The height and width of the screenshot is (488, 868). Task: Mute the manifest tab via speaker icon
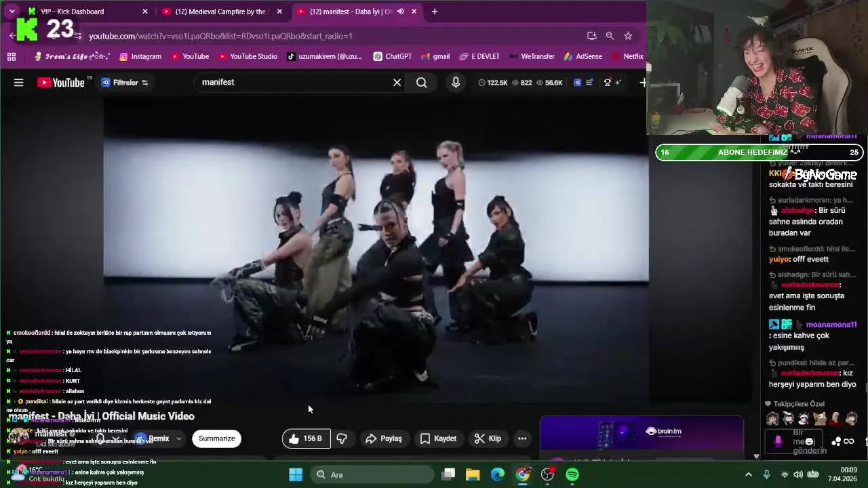click(x=400, y=12)
